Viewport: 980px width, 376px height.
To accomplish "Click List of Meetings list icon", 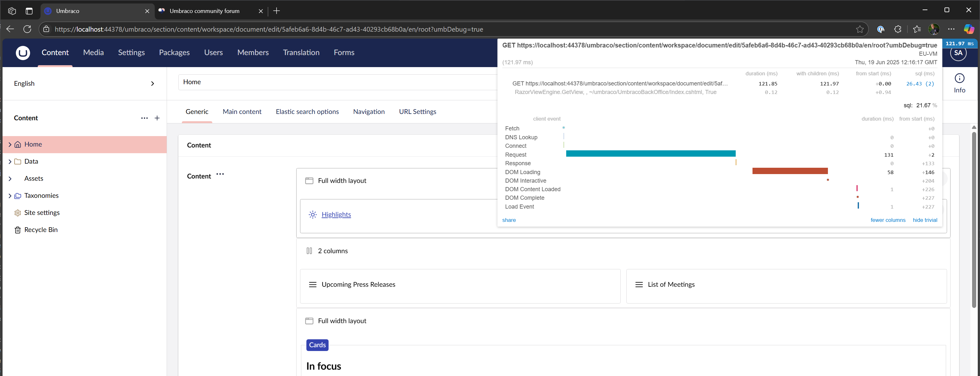I will click(x=639, y=285).
